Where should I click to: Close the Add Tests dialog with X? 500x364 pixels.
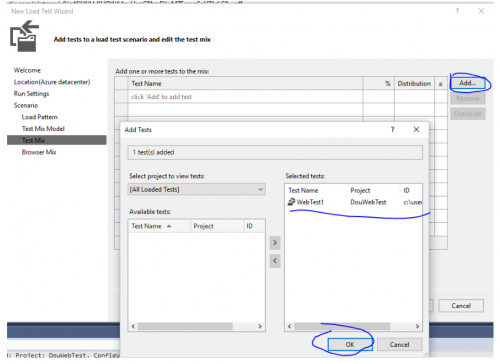(x=416, y=129)
